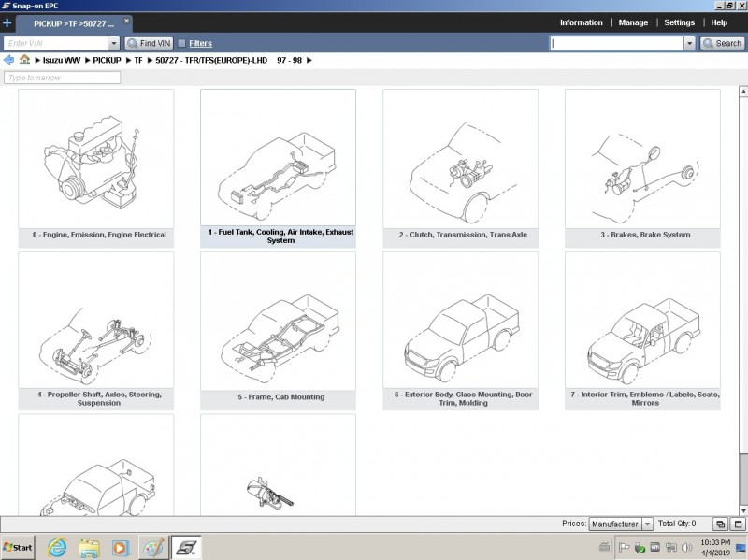Close the PICKUP >TF >50727 tab
Viewport: 748px width, 560px height.
pyautogui.click(x=127, y=21)
